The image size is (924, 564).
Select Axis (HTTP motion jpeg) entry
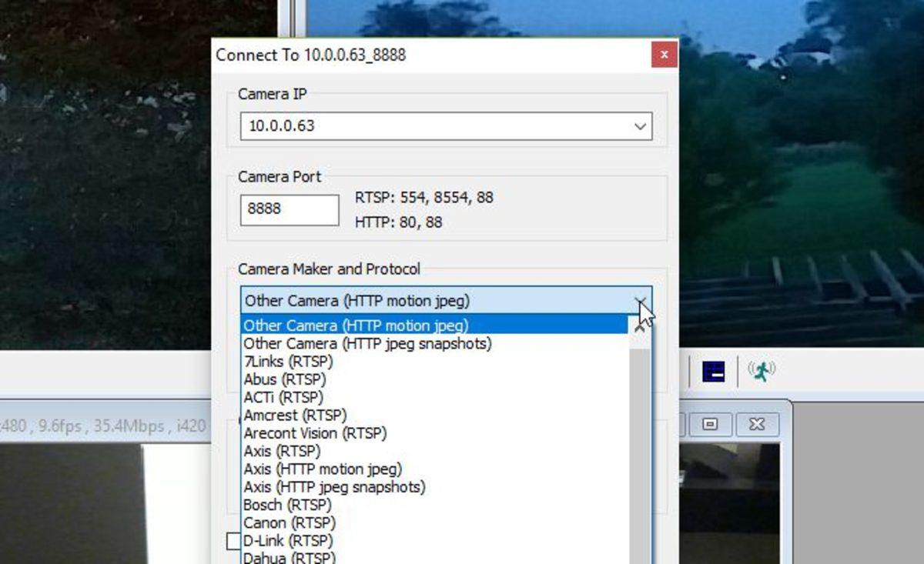[323, 469]
